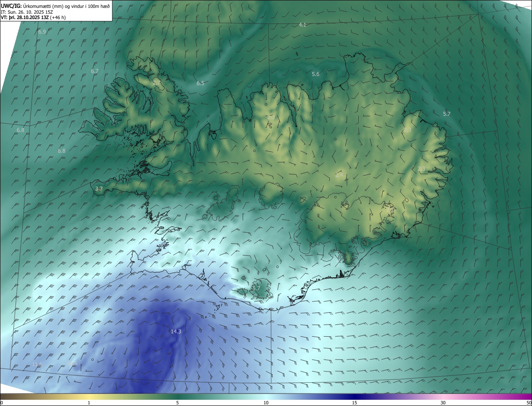Click the 4.1 value label

click(303, 25)
